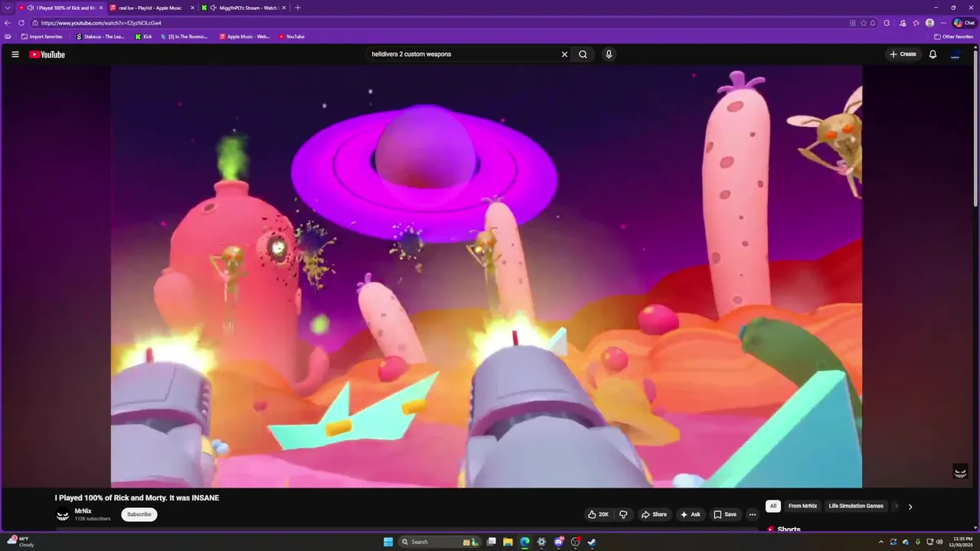Add this page to favorites star

click(863, 23)
